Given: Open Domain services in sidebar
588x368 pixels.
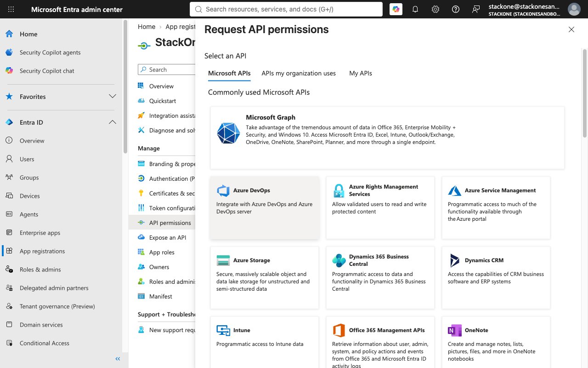Looking at the screenshot, I should point(41,325).
